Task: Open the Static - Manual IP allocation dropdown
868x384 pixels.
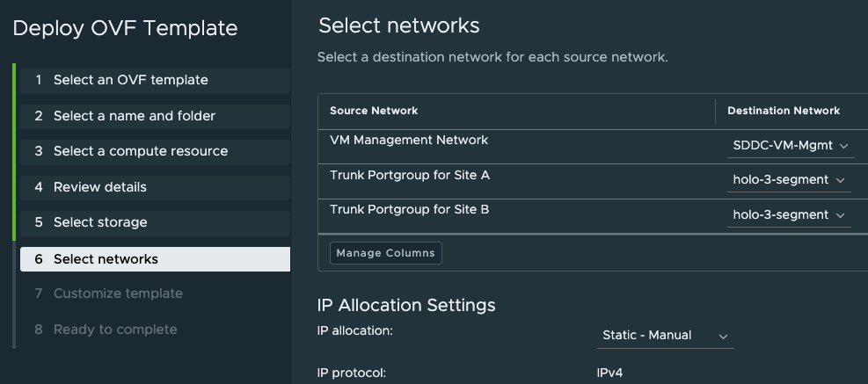Action: tap(665, 336)
